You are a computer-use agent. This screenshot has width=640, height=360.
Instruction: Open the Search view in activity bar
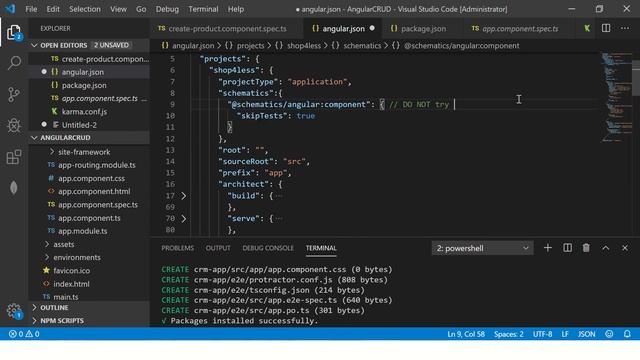coord(14,63)
